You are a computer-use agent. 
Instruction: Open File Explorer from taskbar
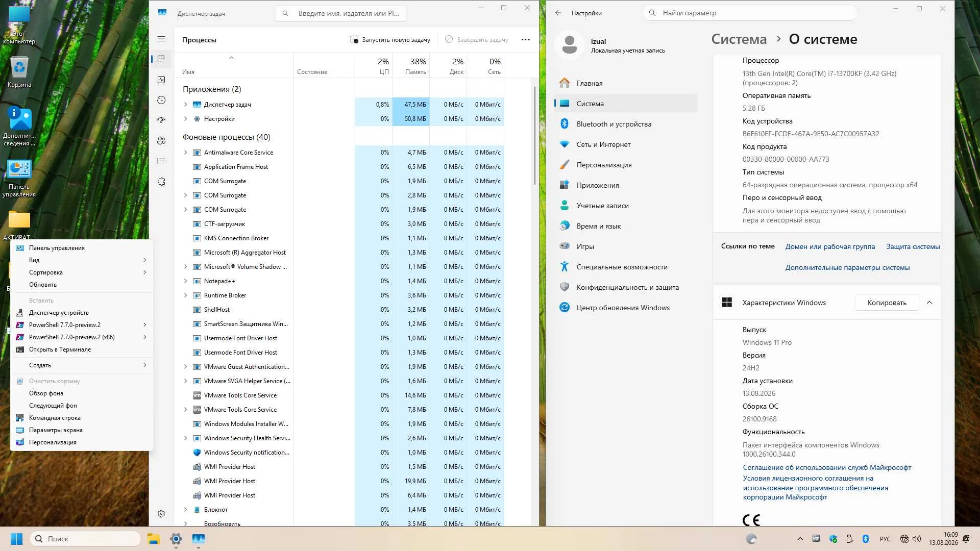[x=154, y=539]
